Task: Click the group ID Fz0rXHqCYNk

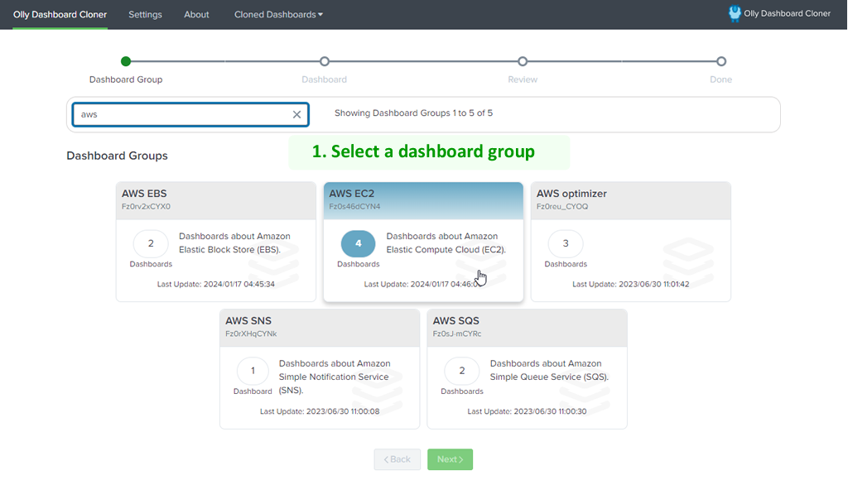Action: coord(251,334)
